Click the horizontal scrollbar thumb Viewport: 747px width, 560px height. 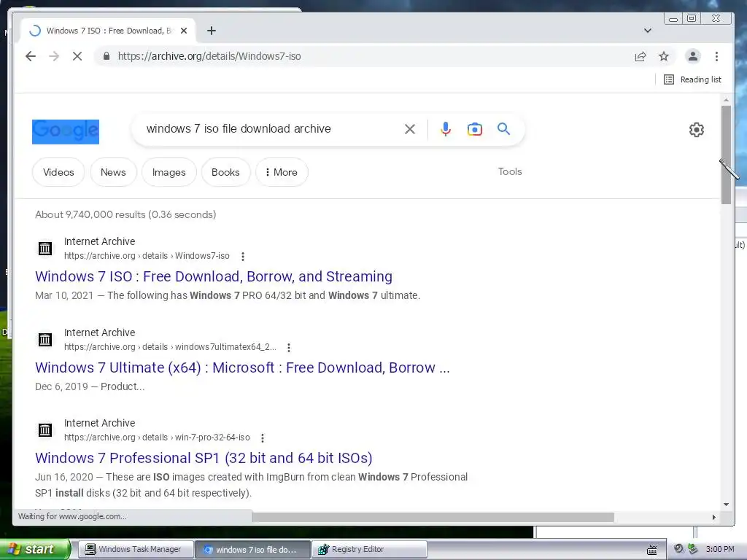tap(433, 517)
